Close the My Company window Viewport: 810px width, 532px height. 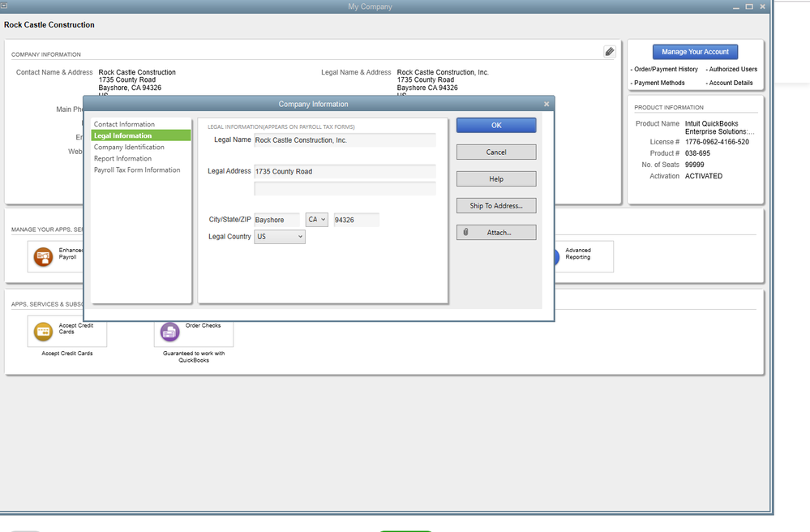[x=762, y=6]
